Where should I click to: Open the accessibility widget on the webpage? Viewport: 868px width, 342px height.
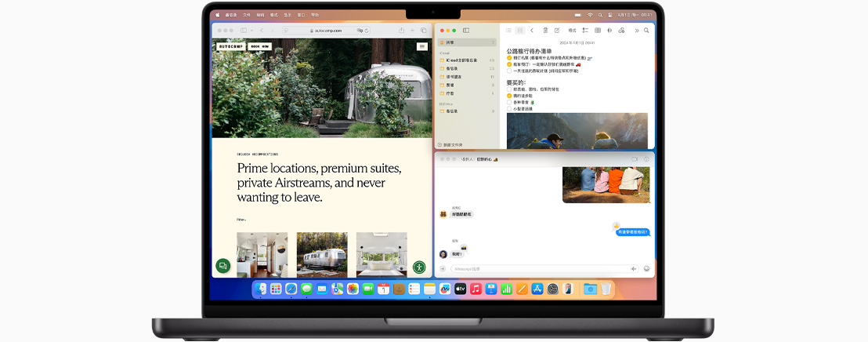pyautogui.click(x=419, y=267)
